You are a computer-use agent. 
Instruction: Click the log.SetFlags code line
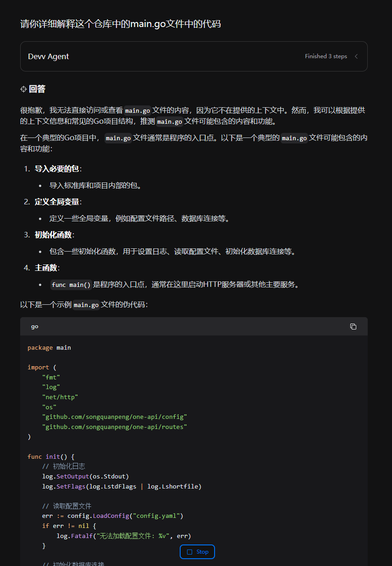(x=121, y=486)
